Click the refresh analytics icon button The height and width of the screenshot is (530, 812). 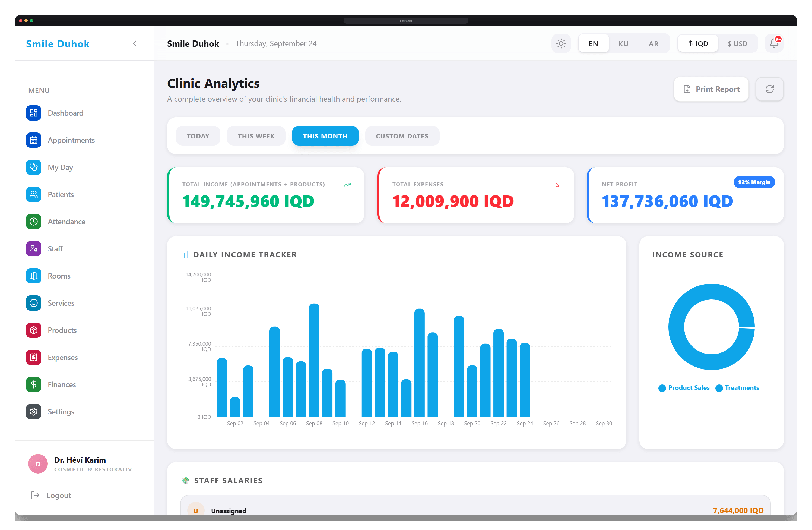point(769,89)
